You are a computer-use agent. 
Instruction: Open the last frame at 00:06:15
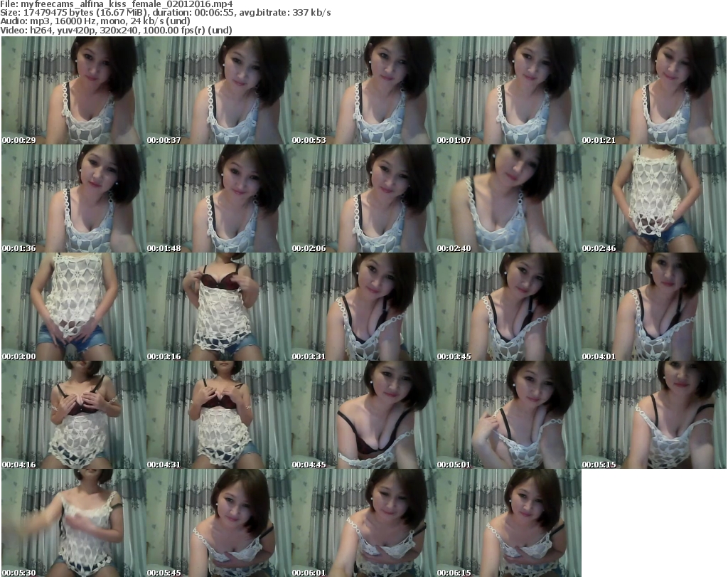(x=508, y=523)
